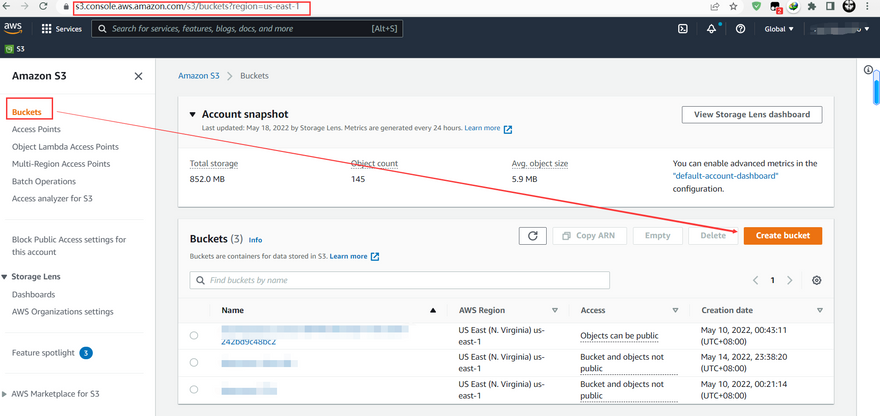This screenshot has width=880, height=416.
Task: Go to Batch Operations in sidebar
Action: coord(44,181)
